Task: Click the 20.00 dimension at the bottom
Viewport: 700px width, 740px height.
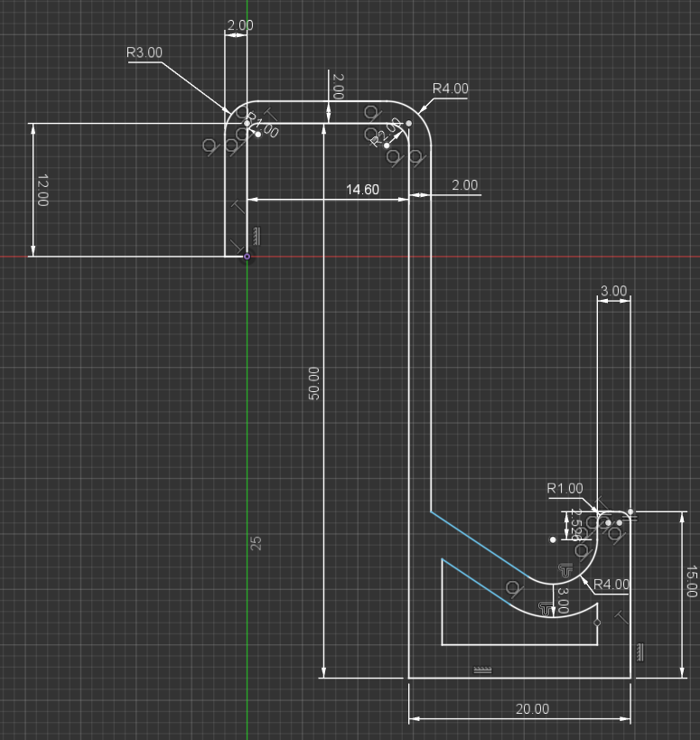Action: pyautogui.click(x=532, y=709)
